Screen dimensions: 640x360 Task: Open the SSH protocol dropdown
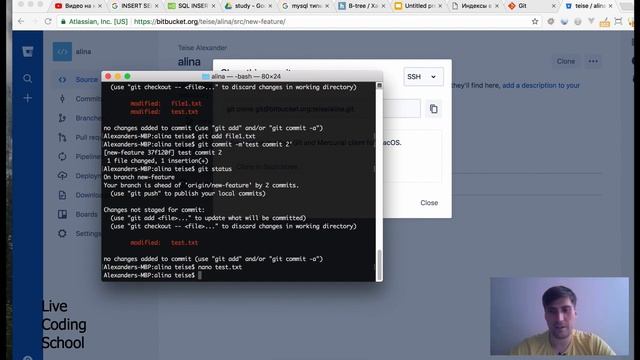pos(423,77)
